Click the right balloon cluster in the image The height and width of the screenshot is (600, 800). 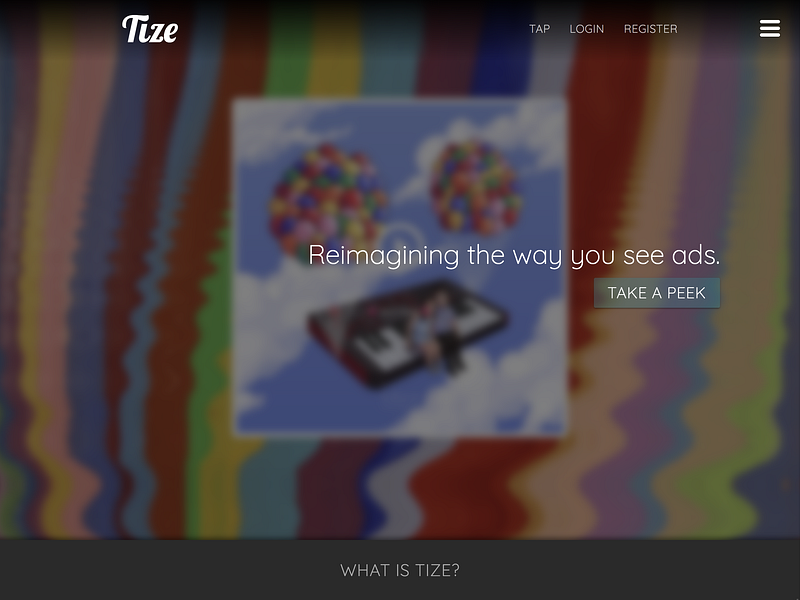[476, 188]
